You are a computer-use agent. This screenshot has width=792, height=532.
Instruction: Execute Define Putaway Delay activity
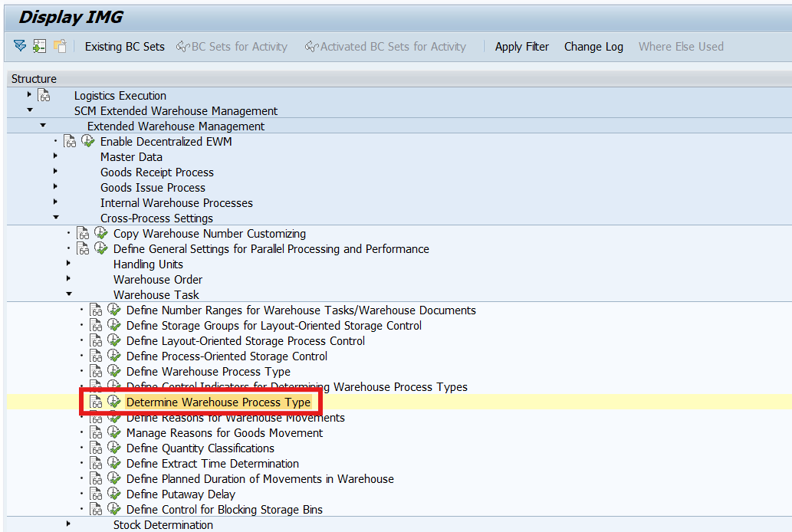pyautogui.click(x=114, y=494)
